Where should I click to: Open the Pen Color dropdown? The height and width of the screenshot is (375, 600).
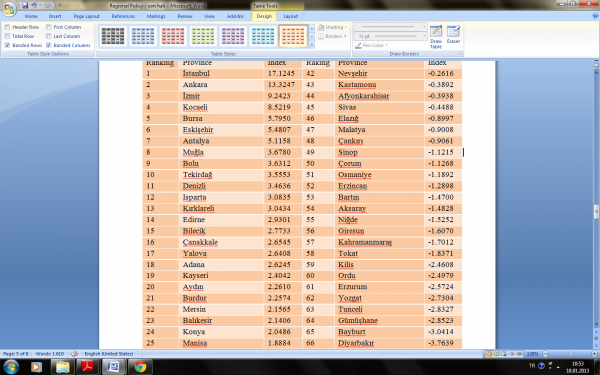[371, 46]
